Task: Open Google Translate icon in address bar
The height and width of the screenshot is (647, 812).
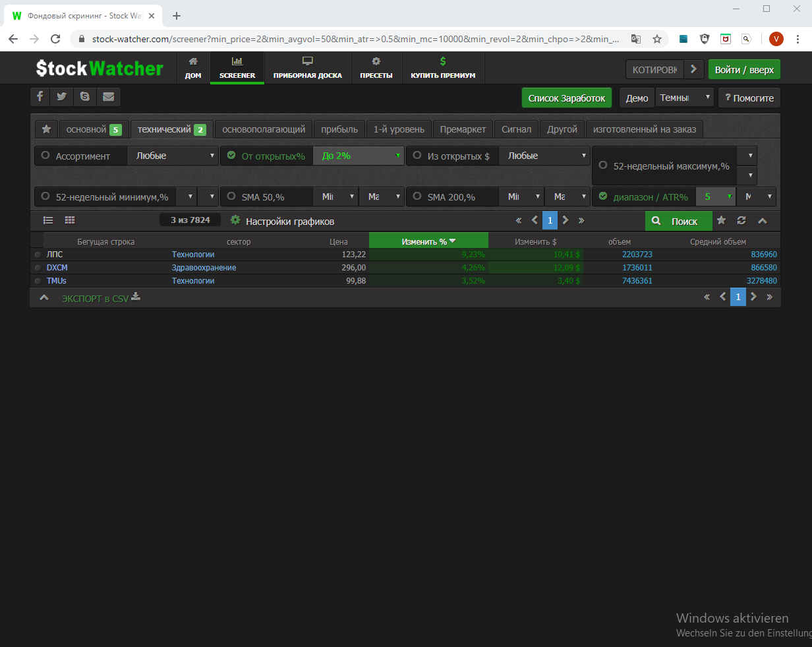Action: click(635, 39)
